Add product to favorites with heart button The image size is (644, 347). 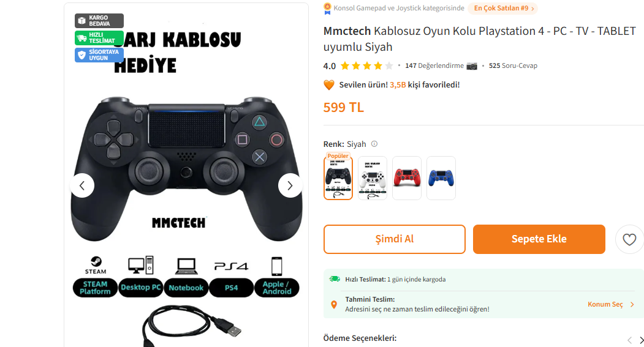click(629, 239)
